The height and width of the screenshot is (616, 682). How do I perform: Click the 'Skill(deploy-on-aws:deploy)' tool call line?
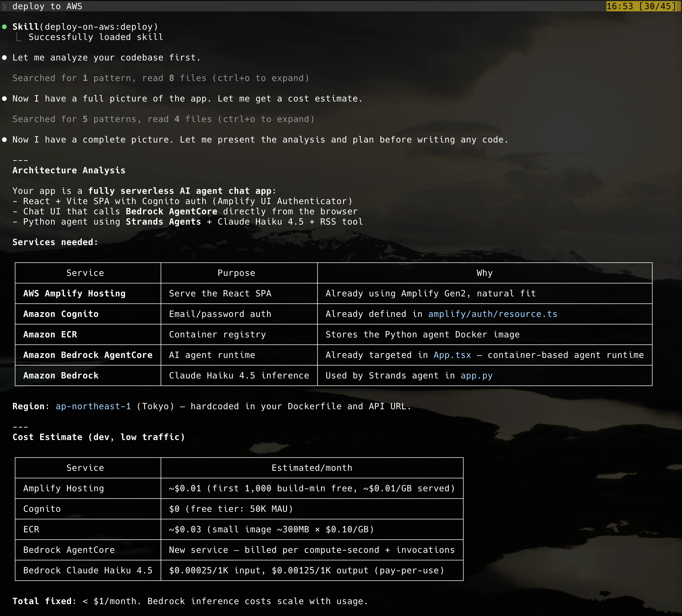(85, 27)
